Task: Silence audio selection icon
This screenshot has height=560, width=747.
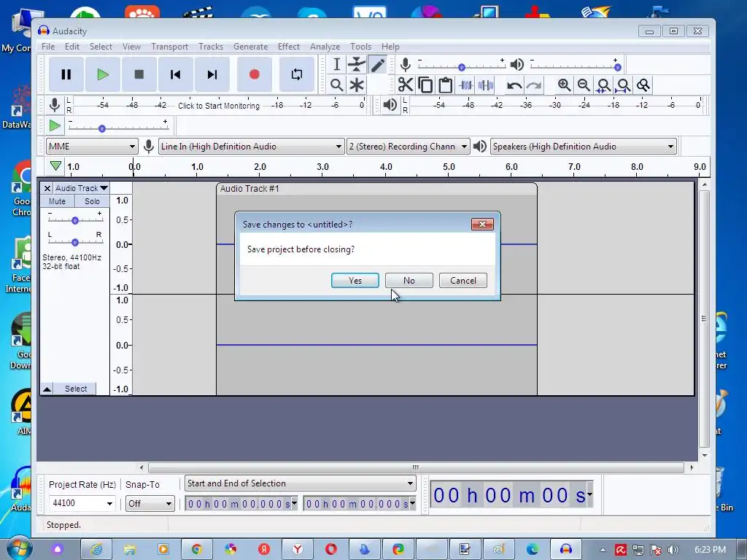Action: click(485, 85)
